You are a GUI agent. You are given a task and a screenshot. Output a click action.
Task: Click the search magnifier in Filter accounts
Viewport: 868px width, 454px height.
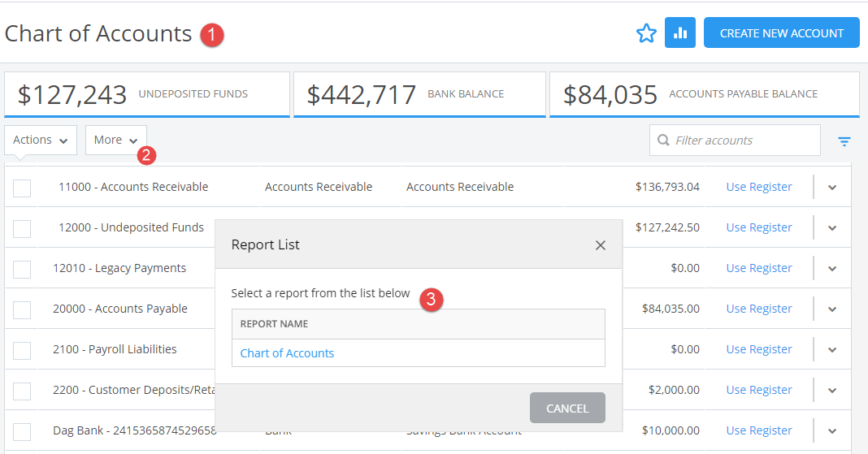coord(663,140)
